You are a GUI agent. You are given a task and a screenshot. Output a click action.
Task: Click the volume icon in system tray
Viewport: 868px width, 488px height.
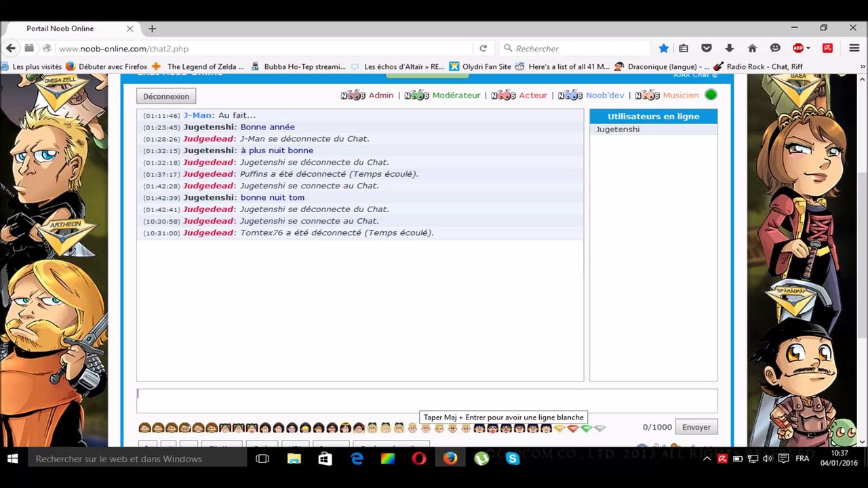(767, 459)
